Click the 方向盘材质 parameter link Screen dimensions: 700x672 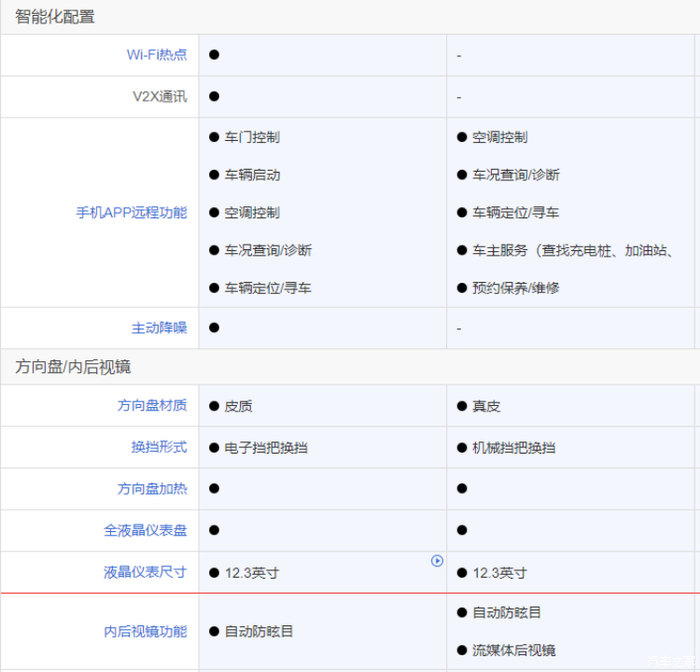point(152,406)
